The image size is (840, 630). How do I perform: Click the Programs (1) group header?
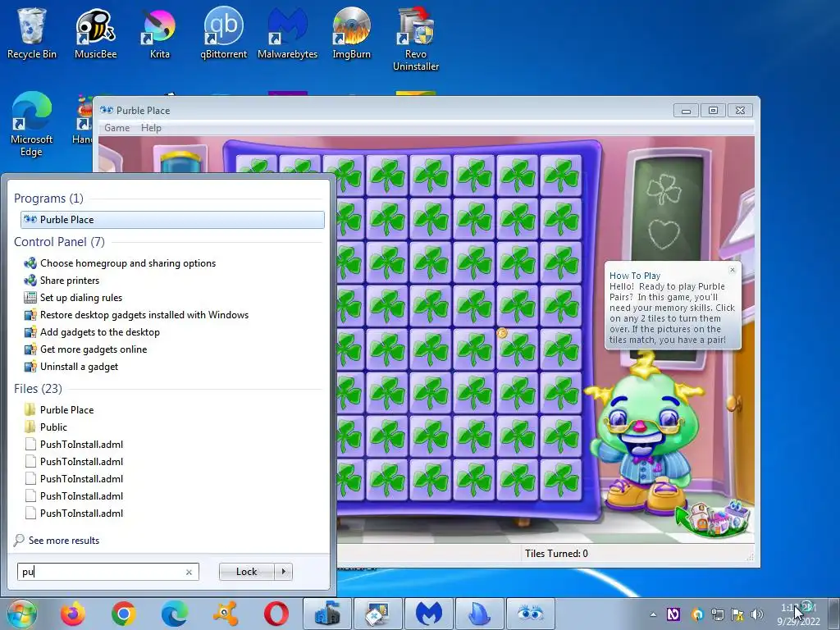coord(48,199)
